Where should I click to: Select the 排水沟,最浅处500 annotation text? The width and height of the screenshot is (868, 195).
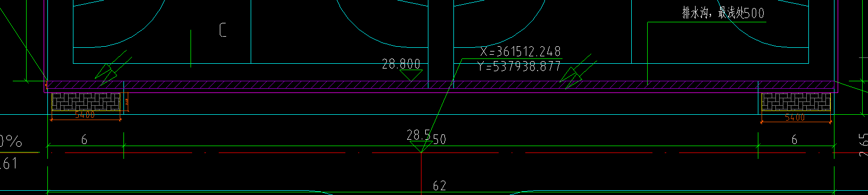coord(723,13)
